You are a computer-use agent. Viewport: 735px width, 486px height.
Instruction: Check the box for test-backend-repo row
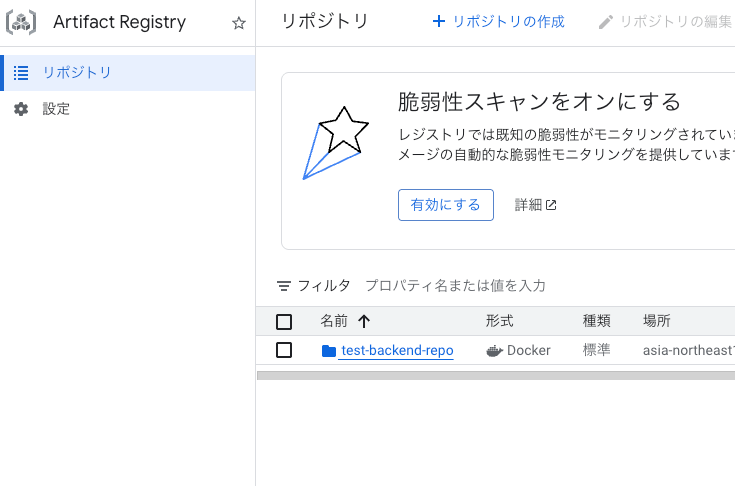click(284, 350)
